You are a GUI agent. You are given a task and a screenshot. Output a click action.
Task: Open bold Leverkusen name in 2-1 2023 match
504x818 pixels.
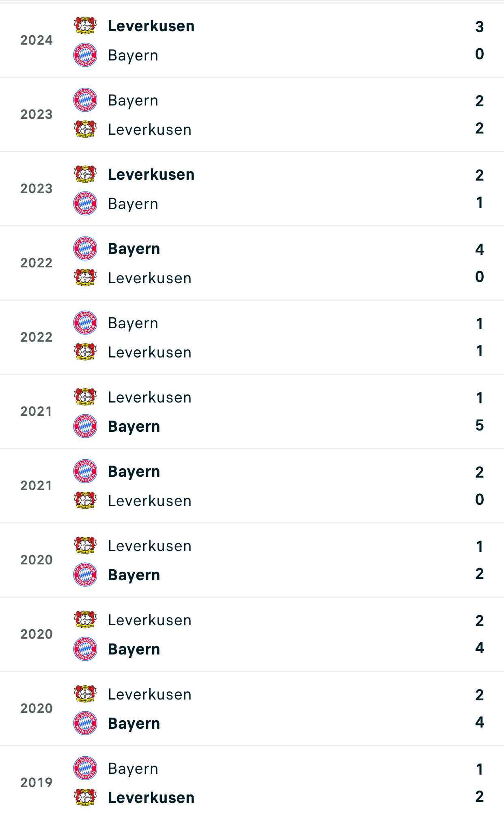[151, 174]
